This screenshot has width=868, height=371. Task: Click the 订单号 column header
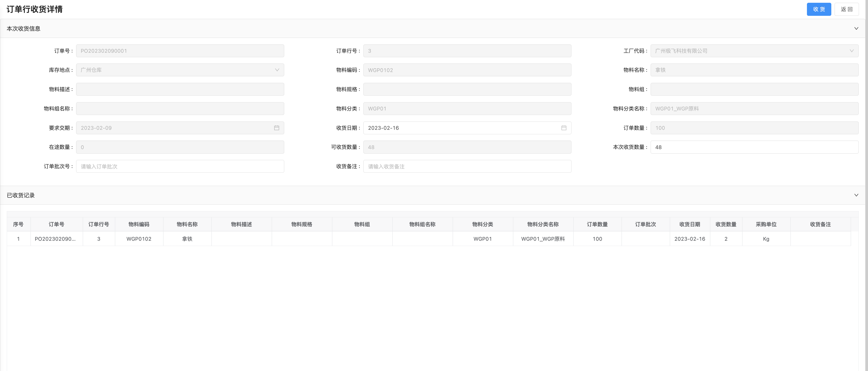click(x=56, y=224)
